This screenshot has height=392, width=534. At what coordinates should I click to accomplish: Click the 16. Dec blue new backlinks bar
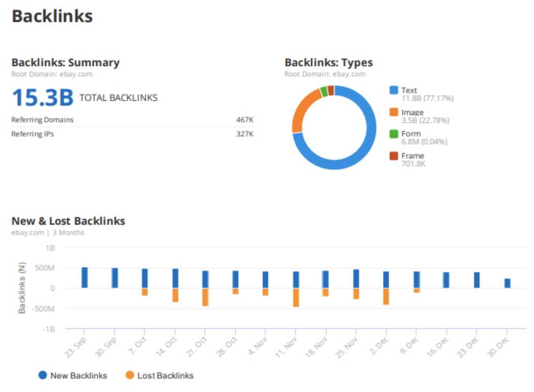tap(446, 280)
